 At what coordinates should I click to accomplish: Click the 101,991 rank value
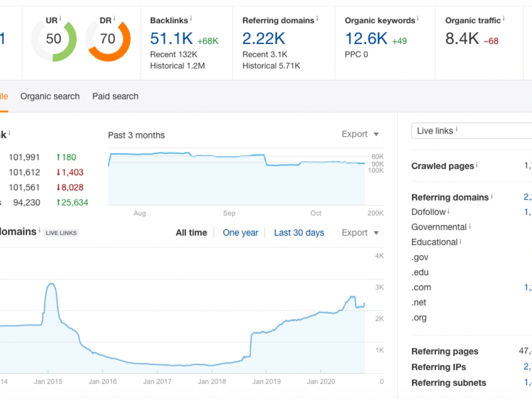tap(24, 157)
